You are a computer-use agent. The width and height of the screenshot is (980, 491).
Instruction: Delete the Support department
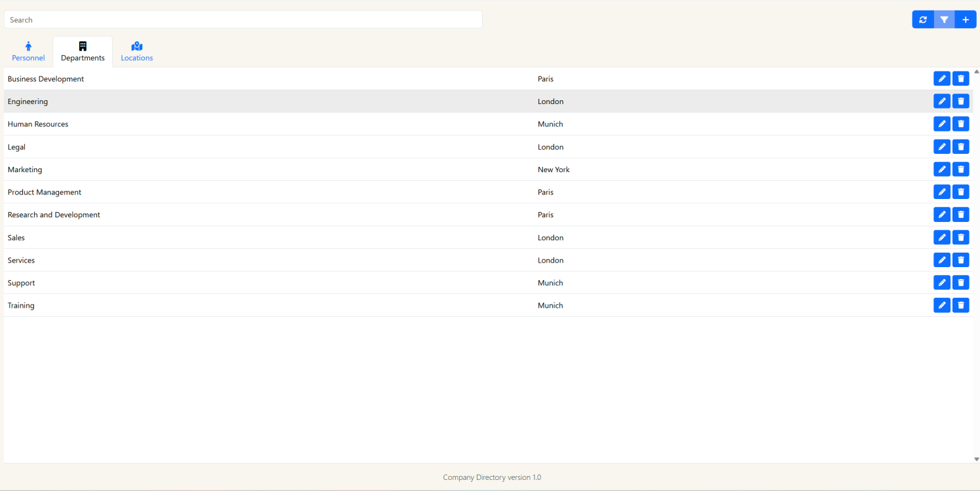pyautogui.click(x=960, y=283)
